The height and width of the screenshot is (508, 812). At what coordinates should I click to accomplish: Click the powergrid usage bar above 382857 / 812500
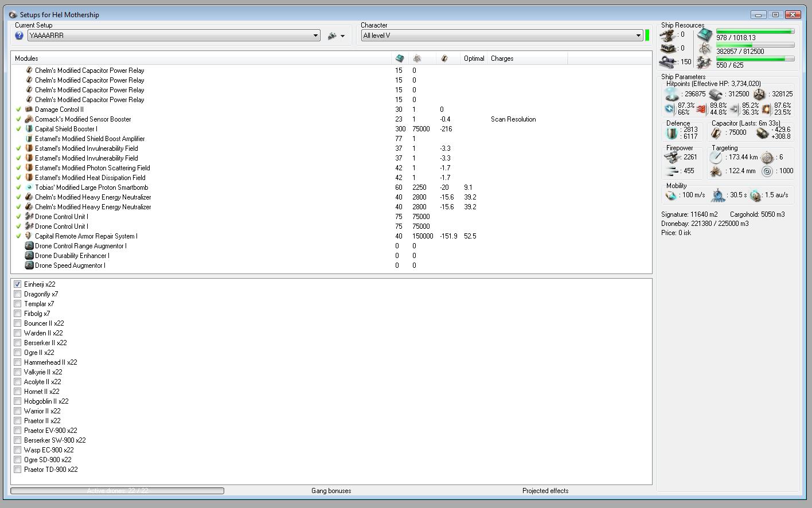pos(755,45)
